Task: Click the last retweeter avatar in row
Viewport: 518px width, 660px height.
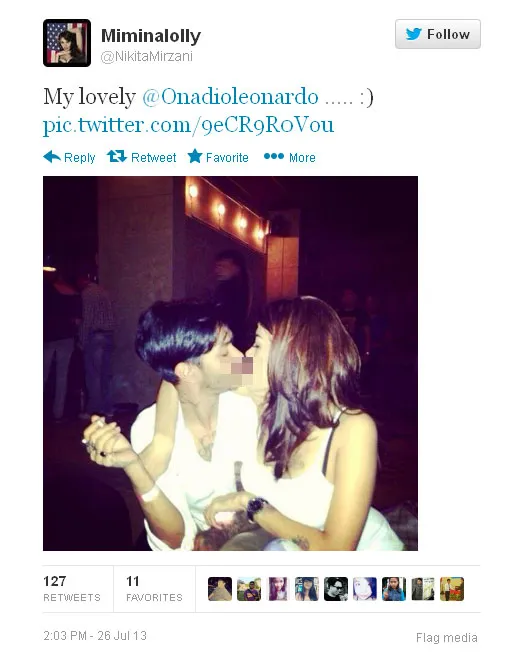Action: (x=452, y=588)
